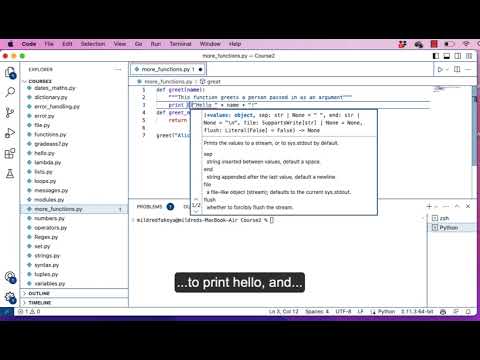The height and width of the screenshot is (360, 480).
Task: Open the Run and Debug view
Action: click(10, 133)
